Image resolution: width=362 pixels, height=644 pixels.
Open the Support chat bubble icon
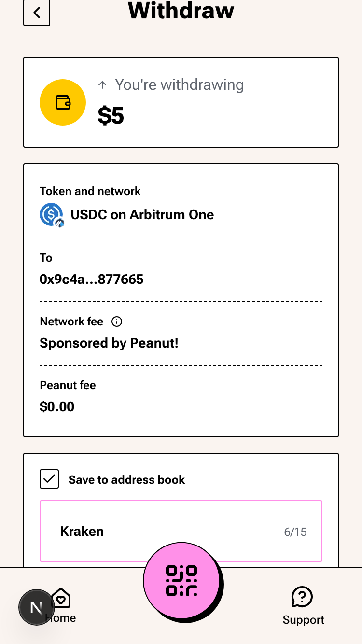pyautogui.click(x=302, y=597)
